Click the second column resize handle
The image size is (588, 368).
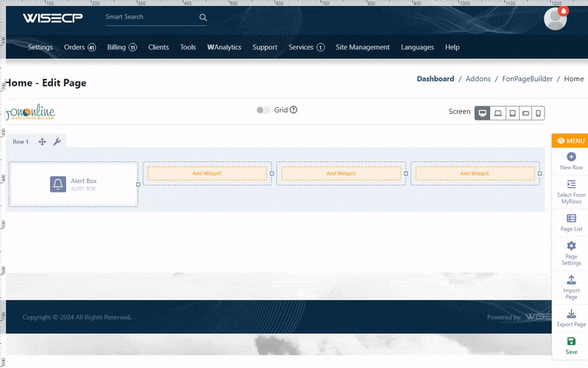[x=272, y=173]
